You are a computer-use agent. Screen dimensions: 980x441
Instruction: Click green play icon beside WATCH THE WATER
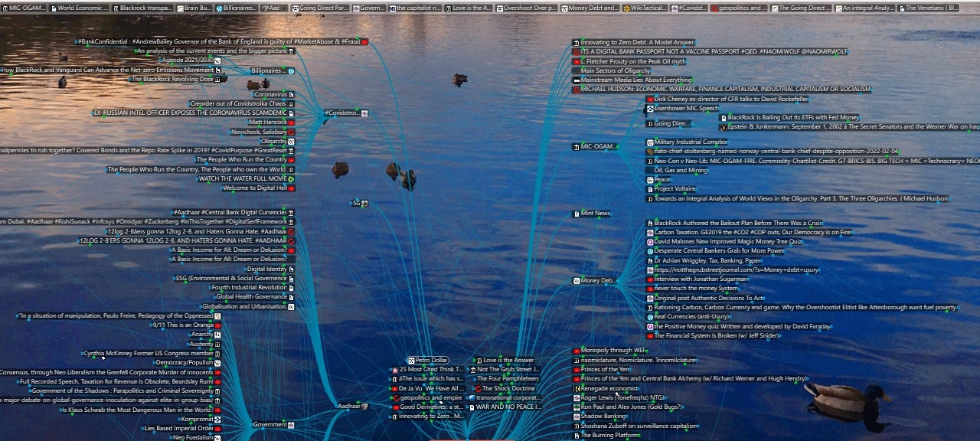coord(292,179)
